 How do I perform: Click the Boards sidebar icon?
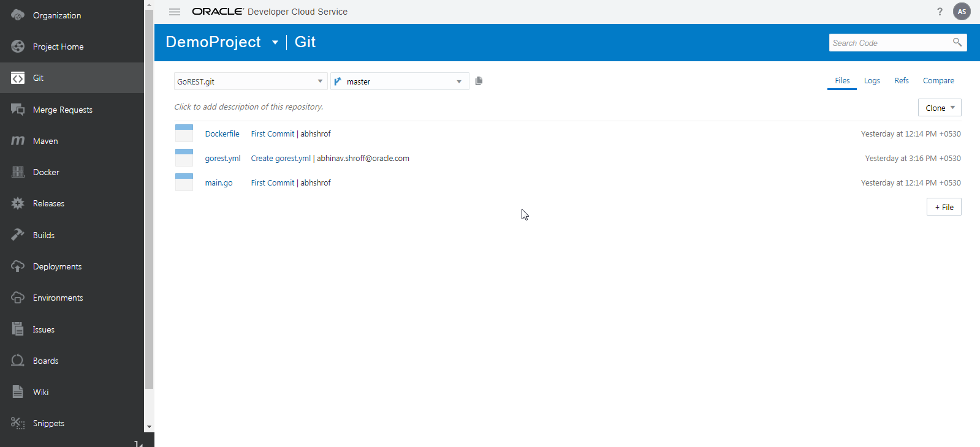tap(18, 361)
